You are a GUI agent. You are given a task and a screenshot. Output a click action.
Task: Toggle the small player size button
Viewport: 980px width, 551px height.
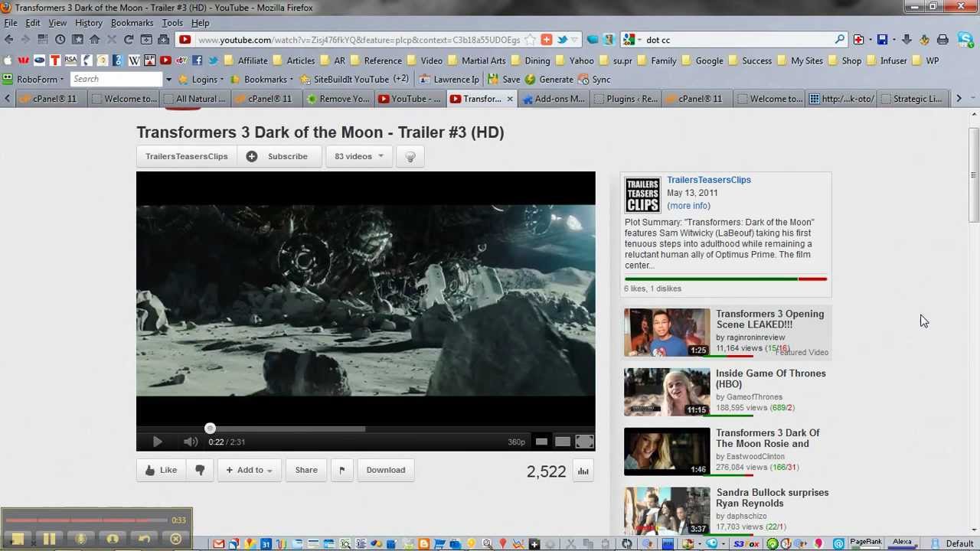tap(541, 442)
